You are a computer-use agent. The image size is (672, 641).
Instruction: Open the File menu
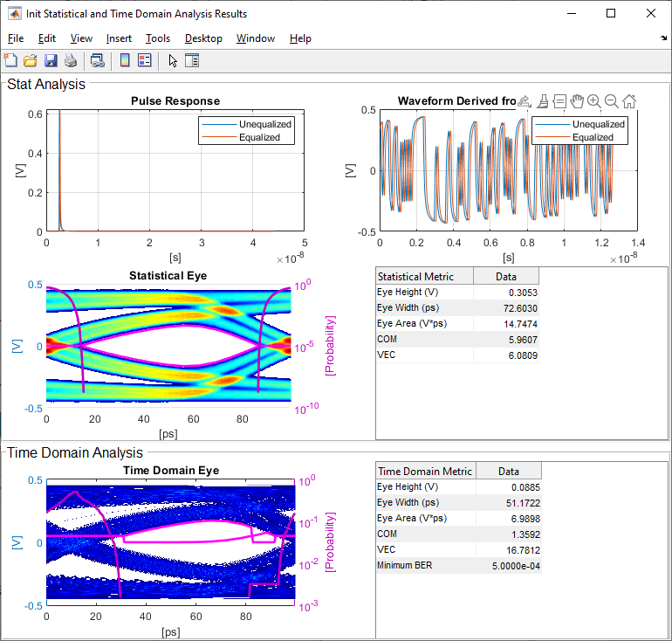pyautogui.click(x=16, y=38)
